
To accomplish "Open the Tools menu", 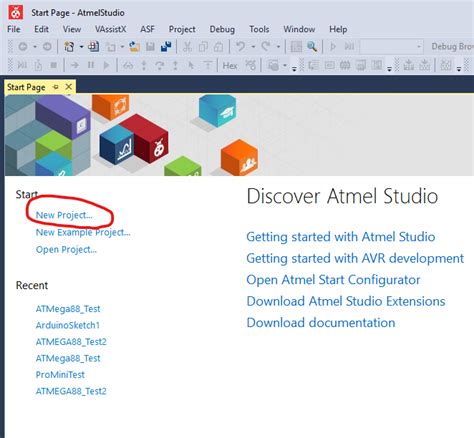I will [x=259, y=29].
